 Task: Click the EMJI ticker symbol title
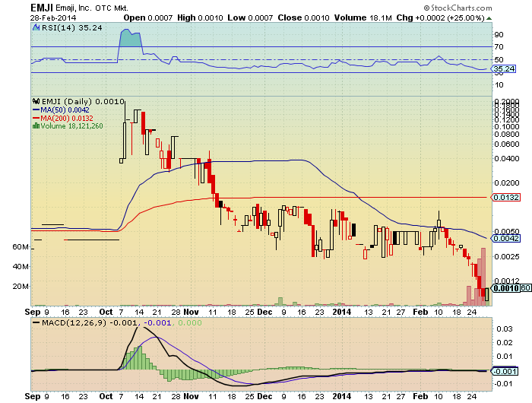click(x=41, y=8)
